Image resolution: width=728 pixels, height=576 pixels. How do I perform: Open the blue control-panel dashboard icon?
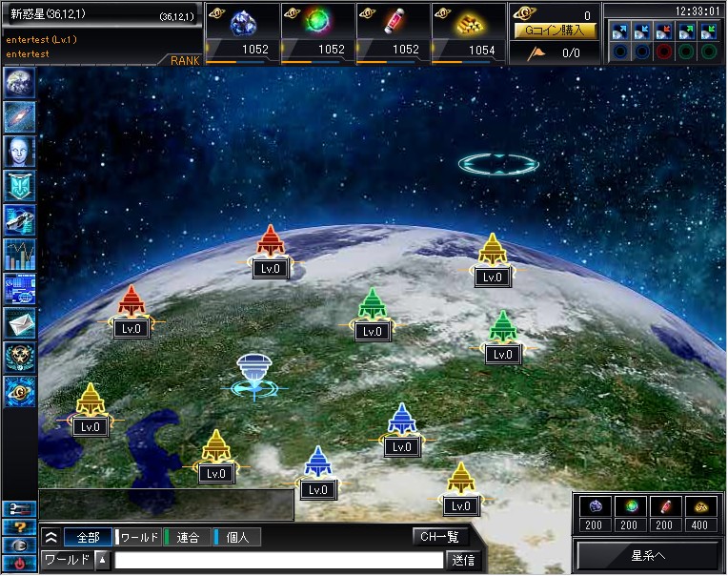(x=19, y=289)
